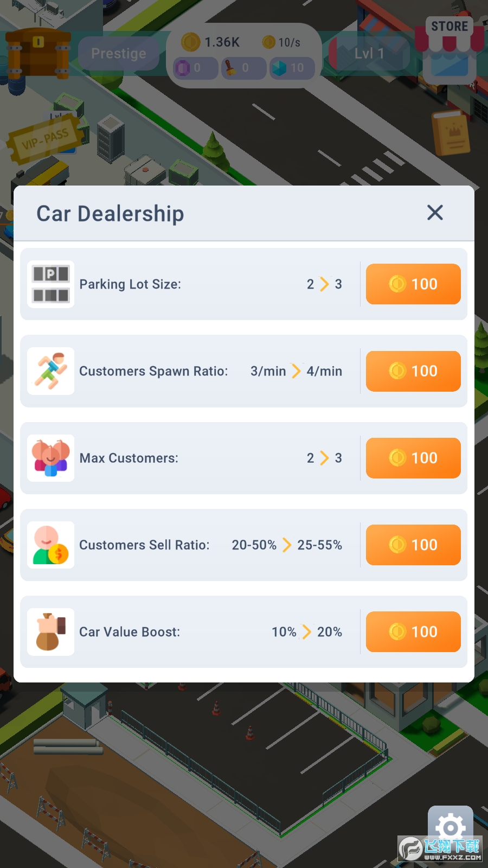This screenshot has width=488, height=868.
Task: Buy Customers Spawn Ratio upgrade for 100
Action: [x=413, y=371]
